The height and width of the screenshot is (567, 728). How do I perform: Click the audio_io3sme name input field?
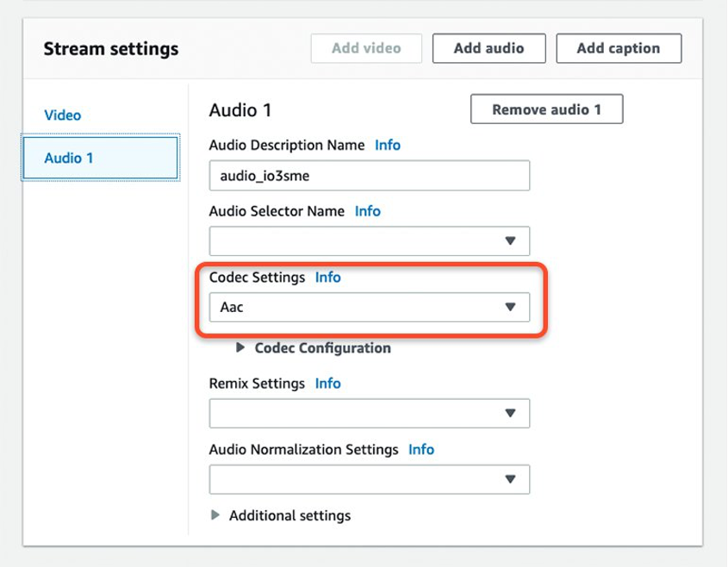[369, 175]
